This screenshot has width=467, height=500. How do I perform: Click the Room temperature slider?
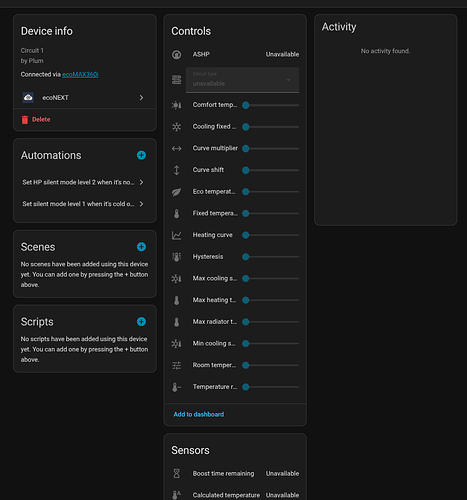point(270,365)
